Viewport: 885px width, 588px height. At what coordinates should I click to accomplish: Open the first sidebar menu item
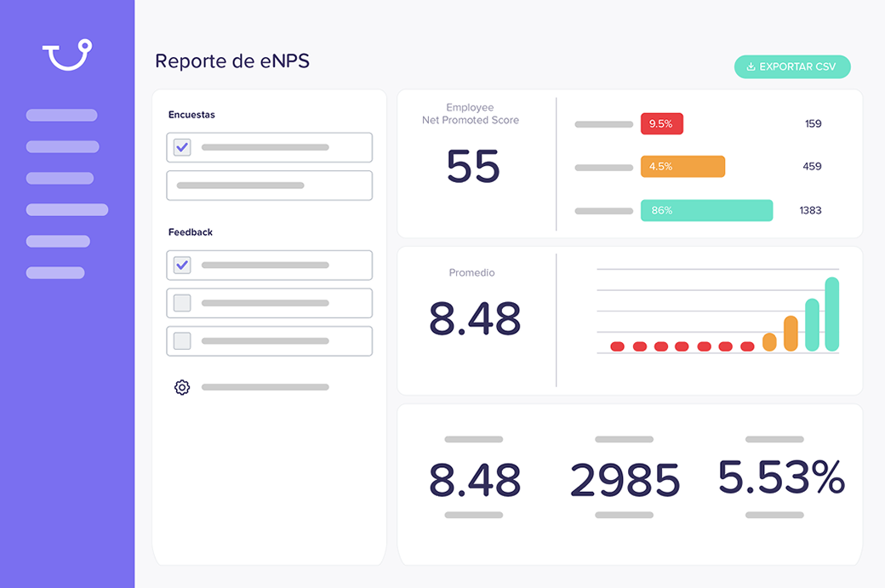61,115
